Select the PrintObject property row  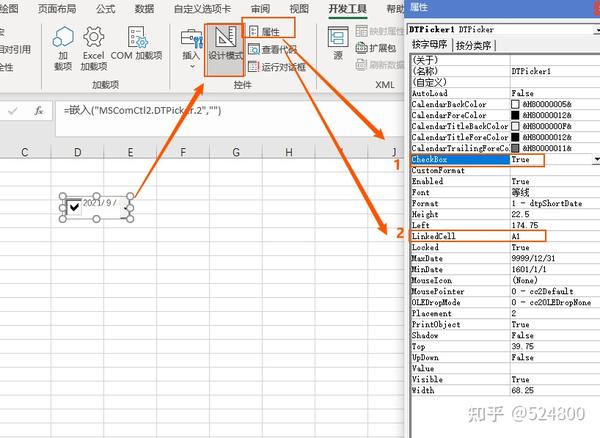[x=505, y=324]
